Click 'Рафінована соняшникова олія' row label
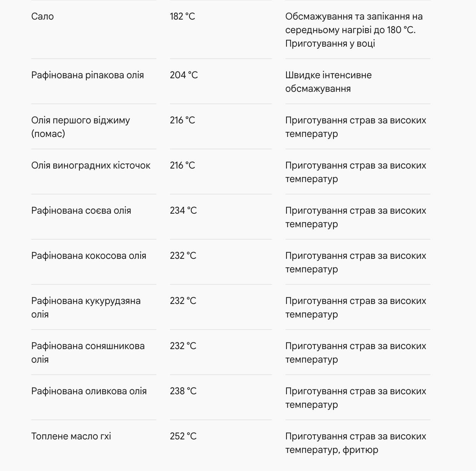476x471 pixels. click(x=88, y=353)
